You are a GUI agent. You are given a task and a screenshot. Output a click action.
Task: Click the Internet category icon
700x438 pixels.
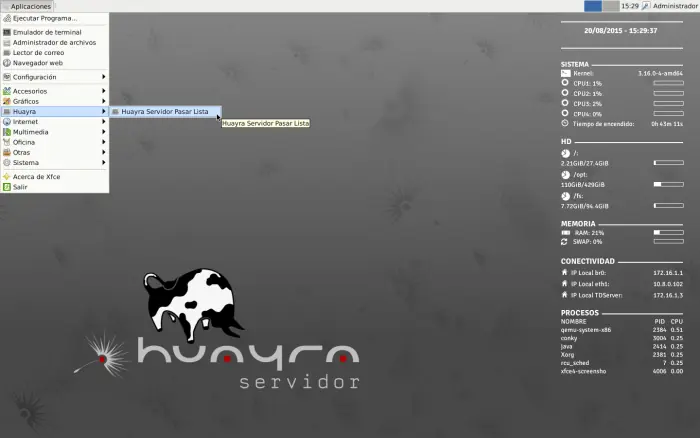click(x=7, y=121)
